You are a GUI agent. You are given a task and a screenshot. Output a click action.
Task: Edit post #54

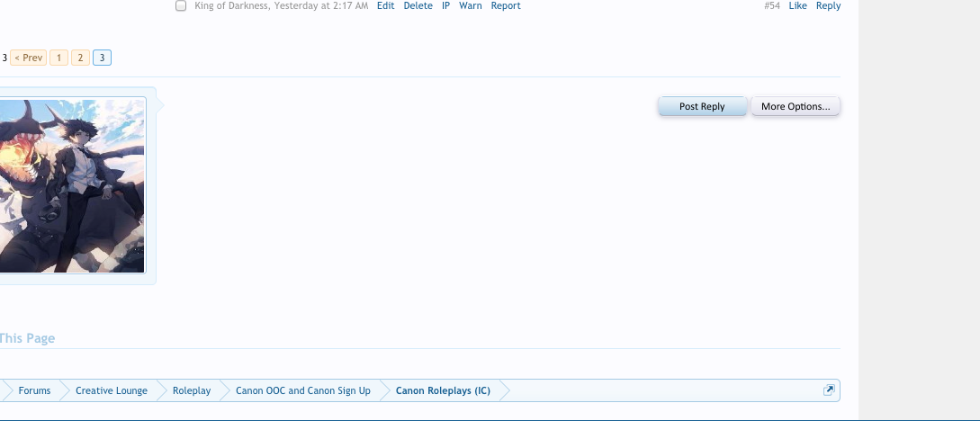point(386,5)
